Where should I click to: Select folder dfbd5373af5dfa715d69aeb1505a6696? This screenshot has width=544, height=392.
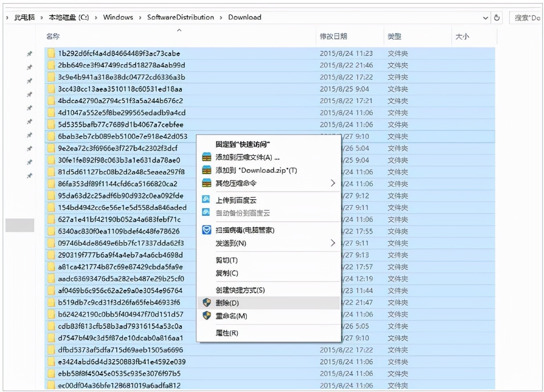click(120, 350)
